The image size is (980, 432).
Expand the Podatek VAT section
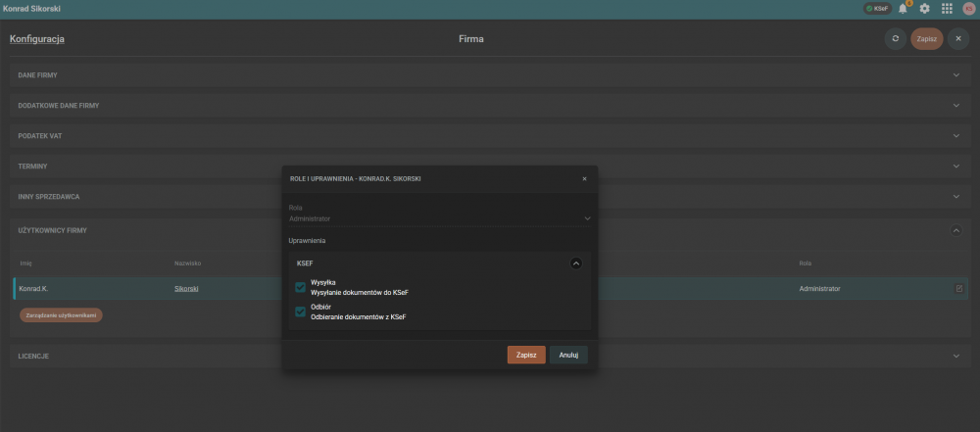click(489, 135)
